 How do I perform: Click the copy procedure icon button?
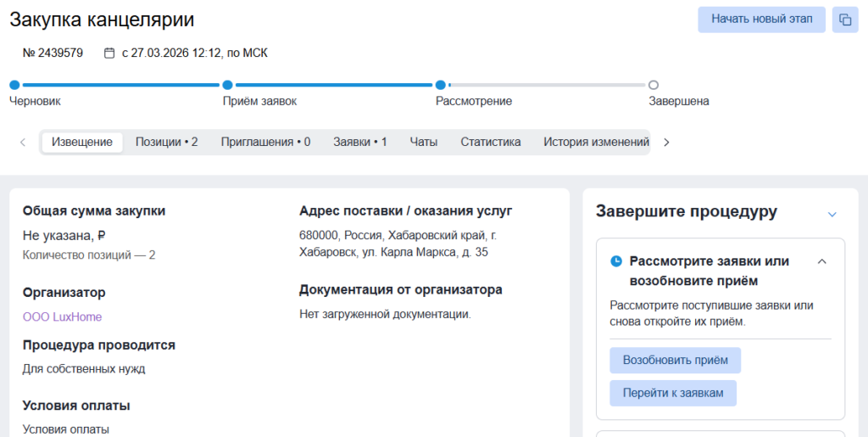point(845,20)
